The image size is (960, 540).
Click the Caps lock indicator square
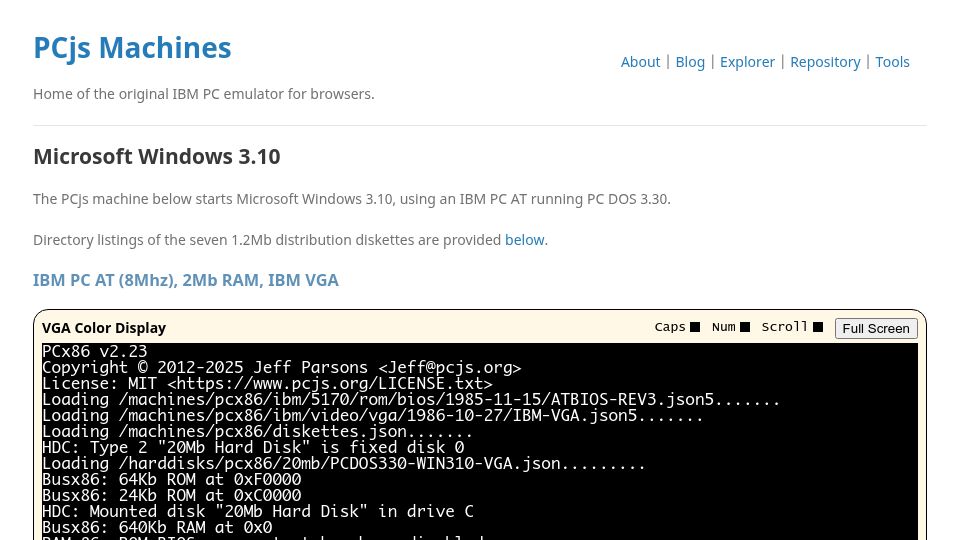[695, 327]
